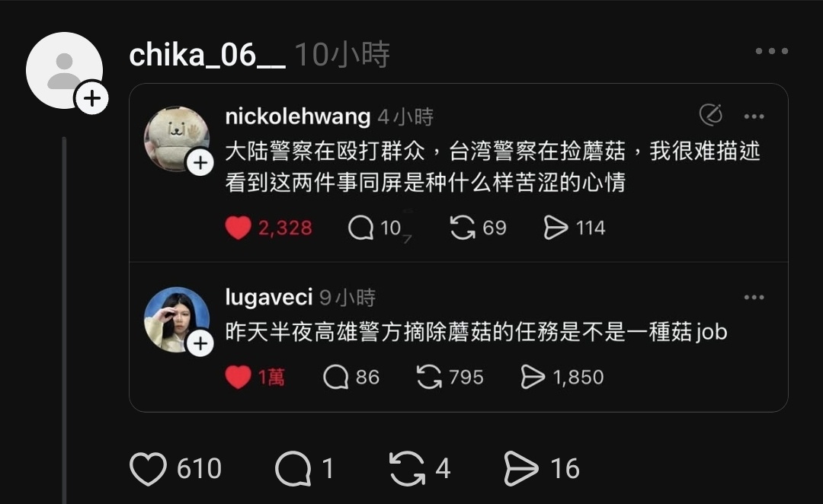823x504 pixels.
Task: Toggle the red heart on lugaveci's post
Action: tap(238, 377)
